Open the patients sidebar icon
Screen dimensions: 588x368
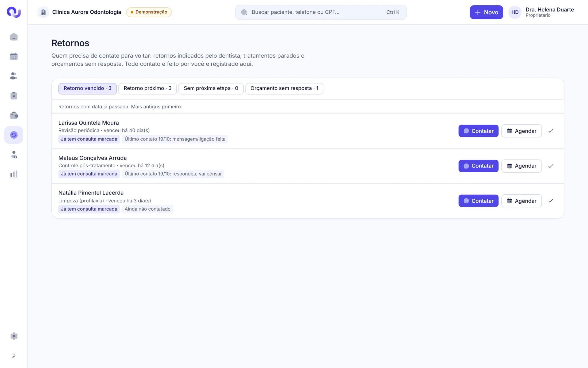(x=14, y=76)
